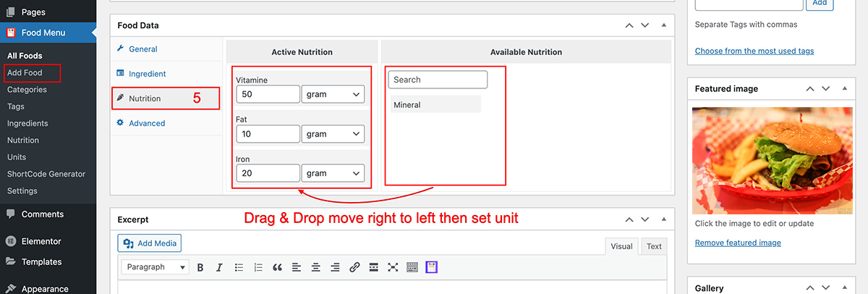Viewport: 868px width, 294px height.
Task: Switch to the Text editor tab
Action: point(654,246)
